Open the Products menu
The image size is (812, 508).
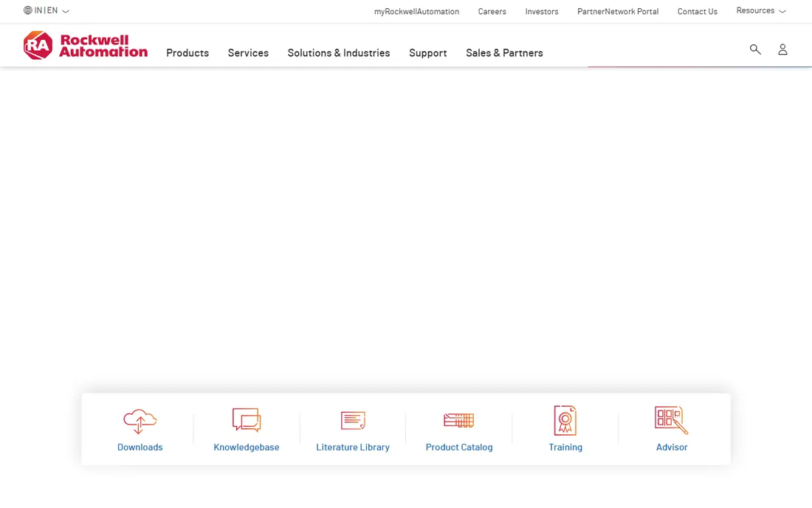tap(187, 53)
